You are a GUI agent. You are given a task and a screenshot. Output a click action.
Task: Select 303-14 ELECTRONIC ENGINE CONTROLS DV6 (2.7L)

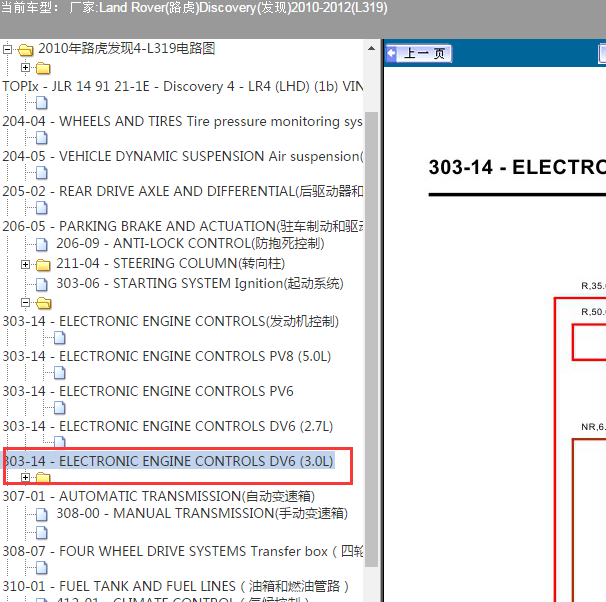click(168, 426)
